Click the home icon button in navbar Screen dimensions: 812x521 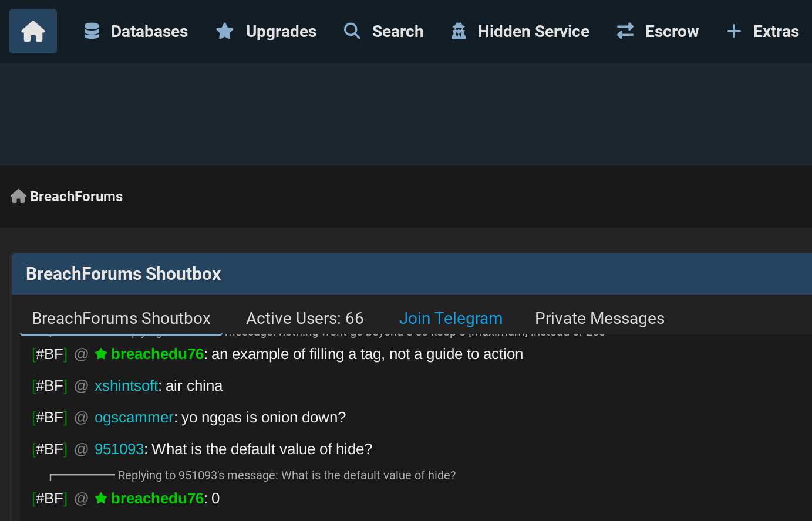[33, 31]
